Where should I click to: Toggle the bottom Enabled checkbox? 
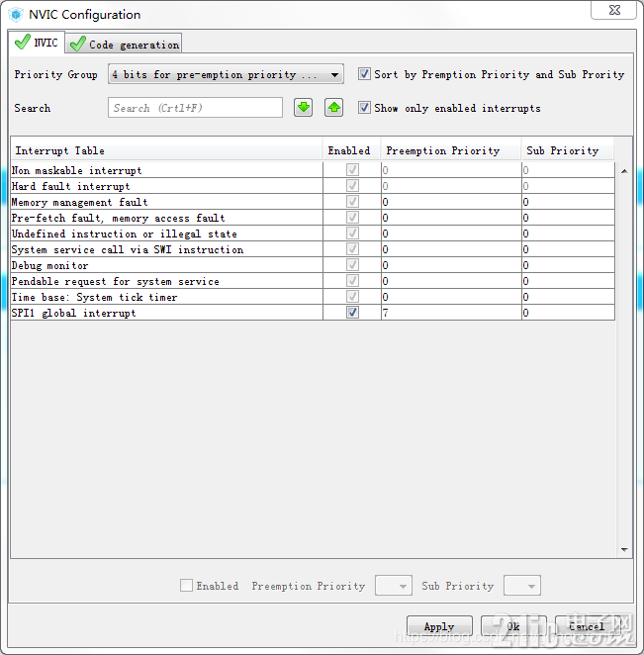click(x=186, y=585)
